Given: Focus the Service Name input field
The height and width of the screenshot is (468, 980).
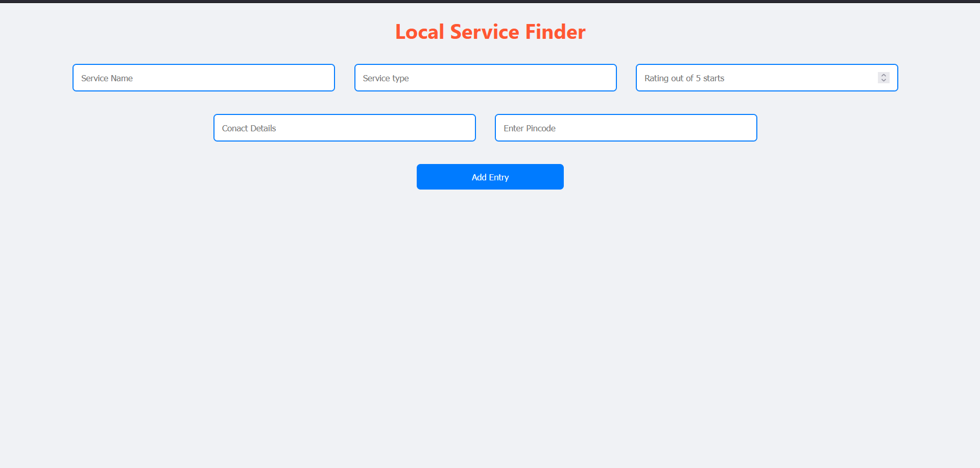Looking at the screenshot, I should [x=203, y=78].
